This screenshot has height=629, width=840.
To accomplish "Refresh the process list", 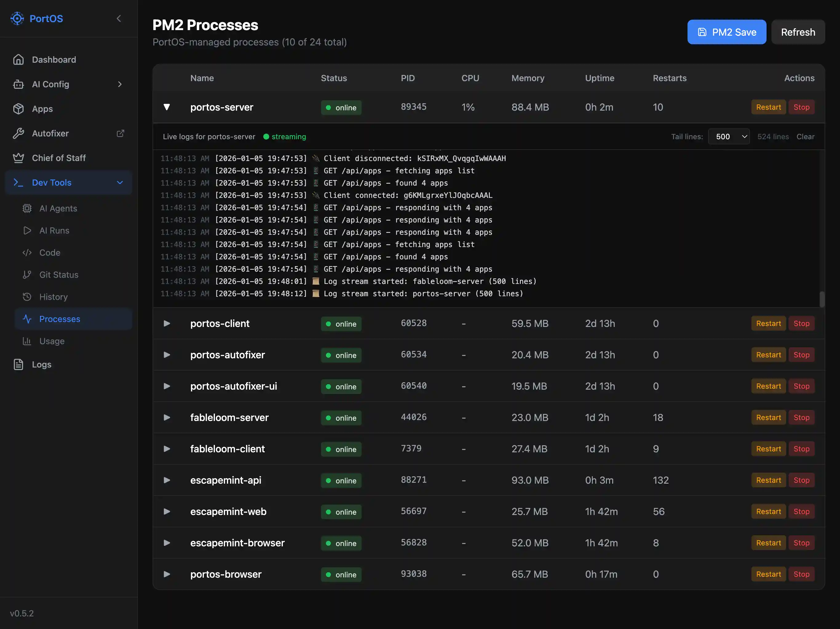I will (x=798, y=32).
